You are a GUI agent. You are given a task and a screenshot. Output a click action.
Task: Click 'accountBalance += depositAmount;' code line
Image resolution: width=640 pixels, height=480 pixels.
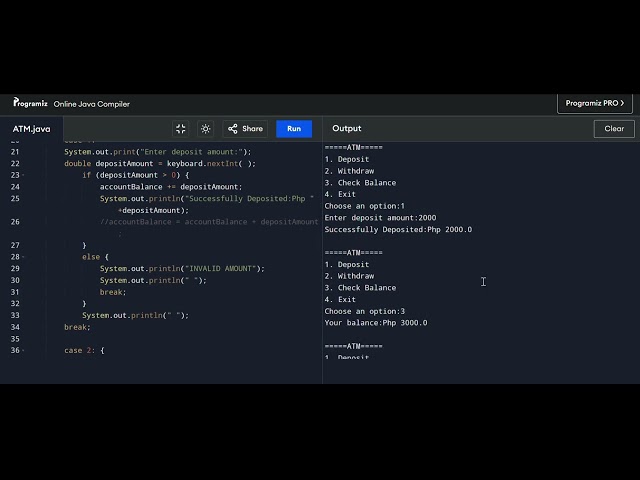(171, 187)
